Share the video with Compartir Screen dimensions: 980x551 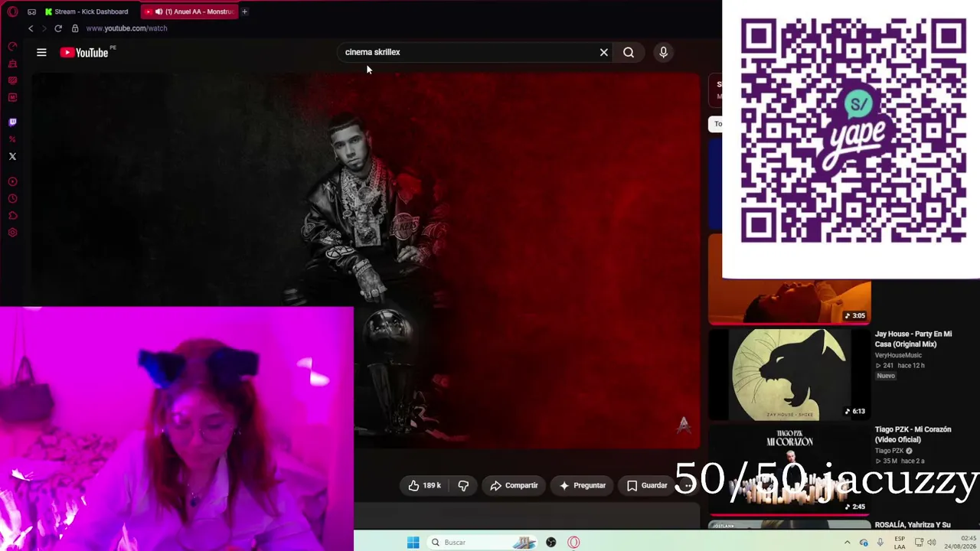coord(514,485)
